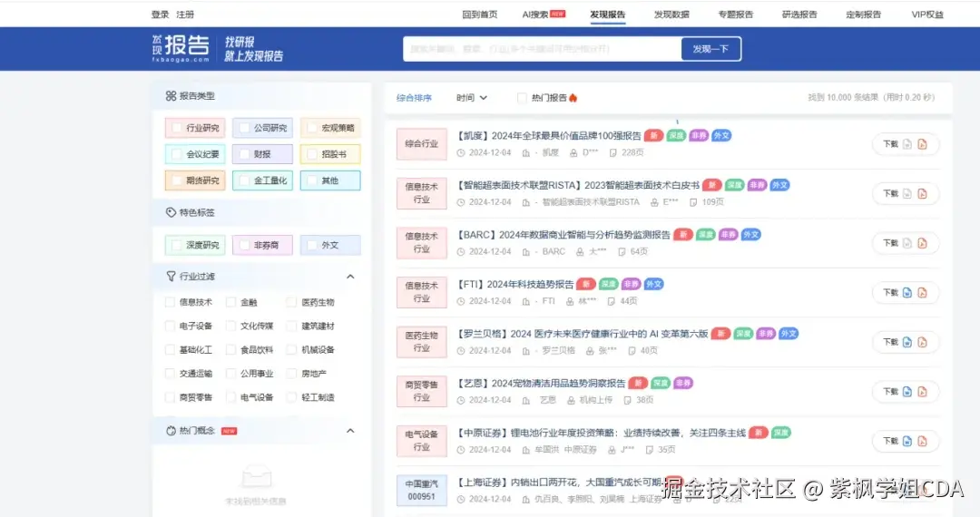The image size is (980, 517).
Task: Open the 定制报告 nav item
Action: click(863, 15)
